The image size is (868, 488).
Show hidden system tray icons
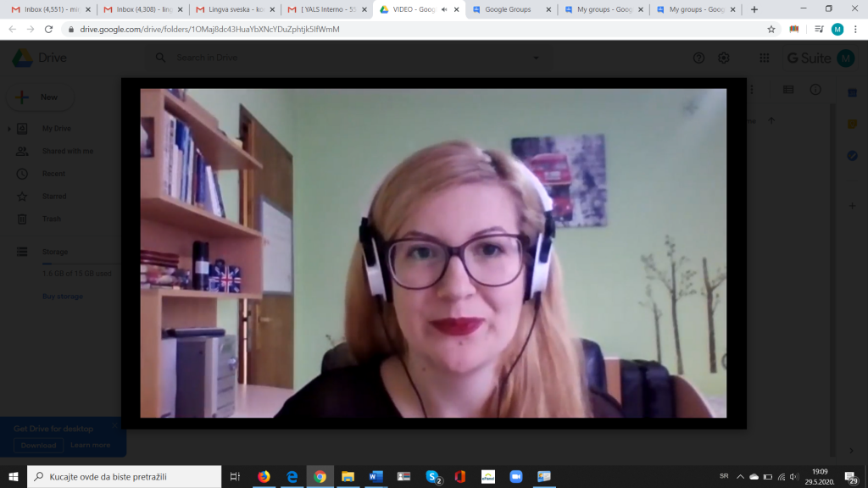coord(739,476)
